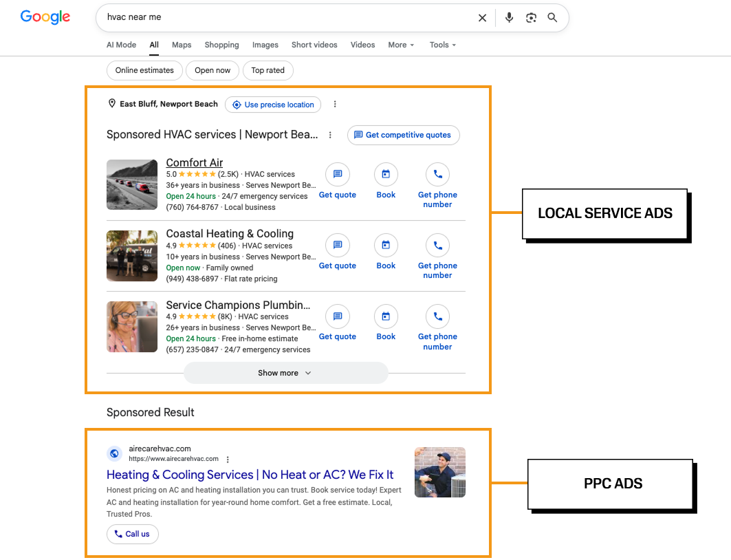731x560 pixels.
Task: Switch to AI Mode tab
Action: (121, 45)
